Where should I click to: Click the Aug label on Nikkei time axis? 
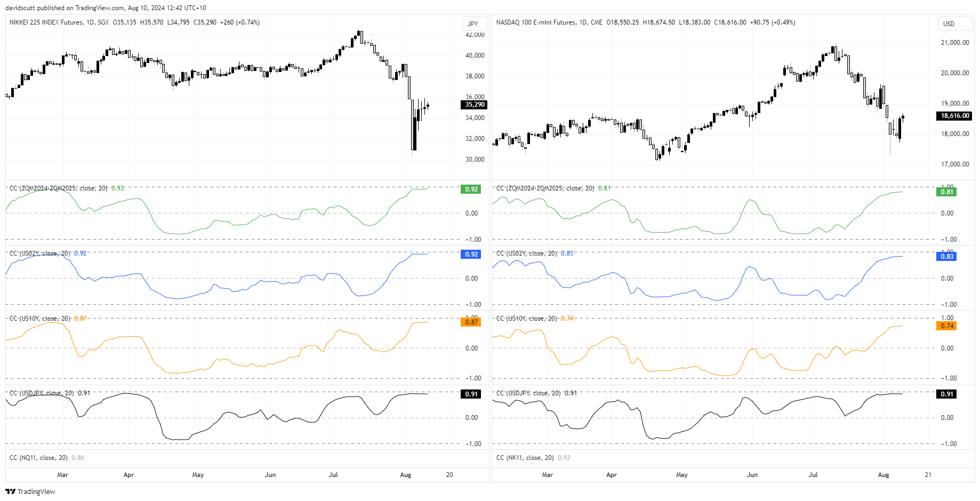(406, 475)
